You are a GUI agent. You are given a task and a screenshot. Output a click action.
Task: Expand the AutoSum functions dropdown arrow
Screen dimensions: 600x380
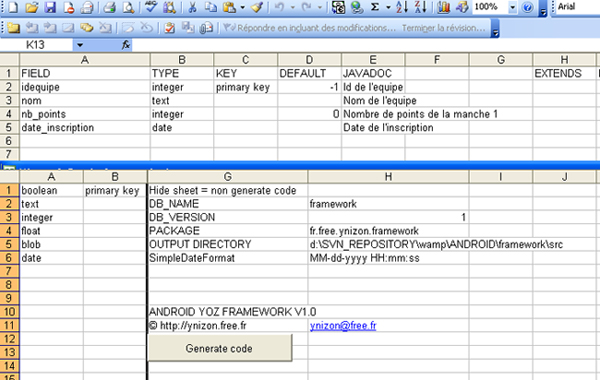(x=388, y=7)
